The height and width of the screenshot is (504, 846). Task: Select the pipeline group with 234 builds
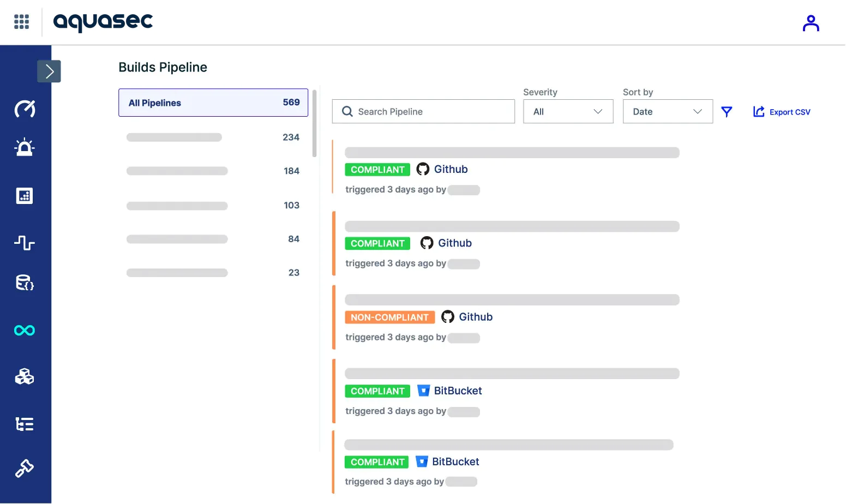[x=213, y=137]
